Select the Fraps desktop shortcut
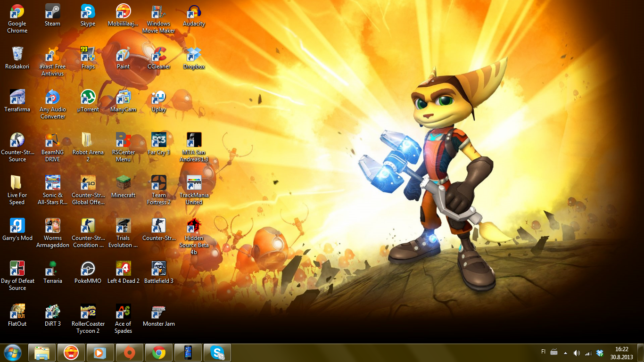The height and width of the screenshot is (362, 644). pyautogui.click(x=88, y=58)
